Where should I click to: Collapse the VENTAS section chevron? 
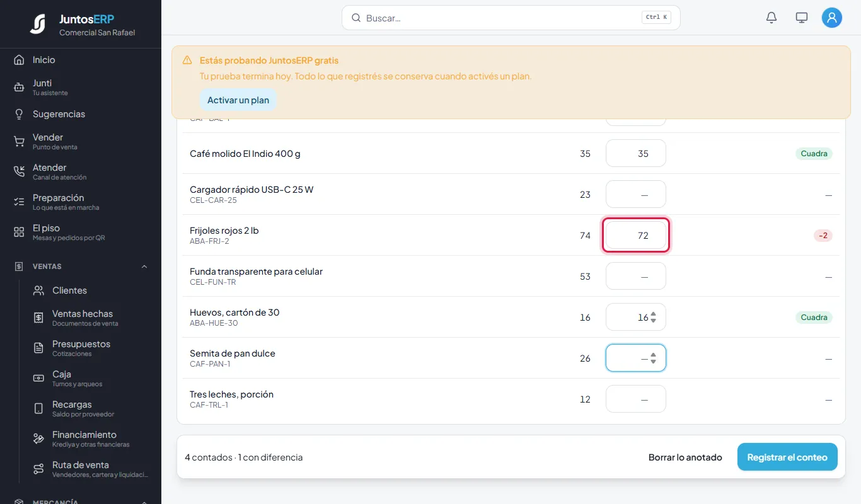144,266
